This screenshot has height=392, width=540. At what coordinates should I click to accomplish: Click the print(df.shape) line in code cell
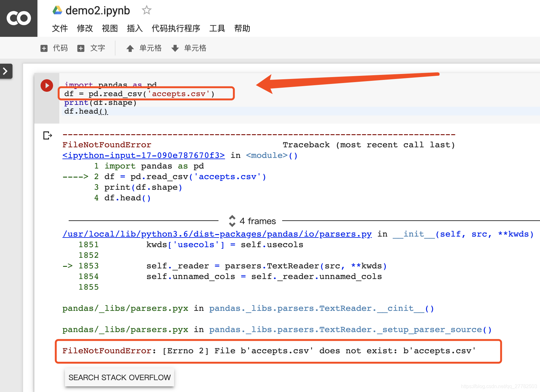tap(101, 103)
